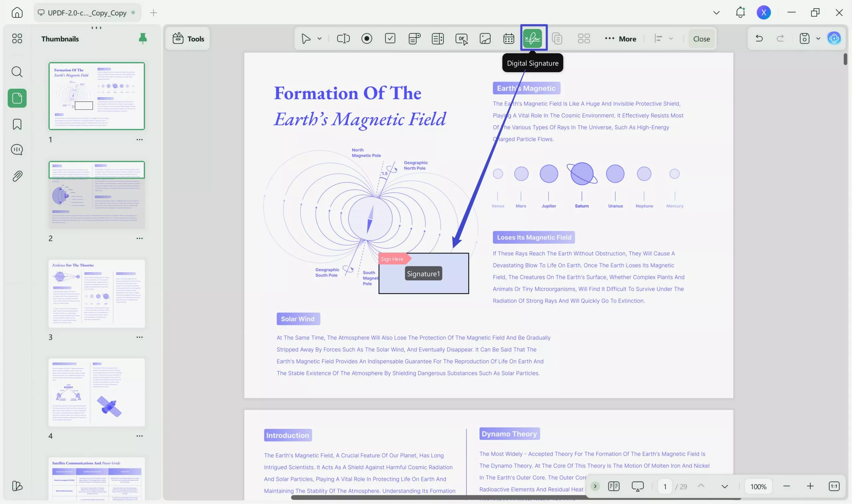Select the Radio Button form tool
Image resolution: width=852 pixels, height=504 pixels.
366,38
